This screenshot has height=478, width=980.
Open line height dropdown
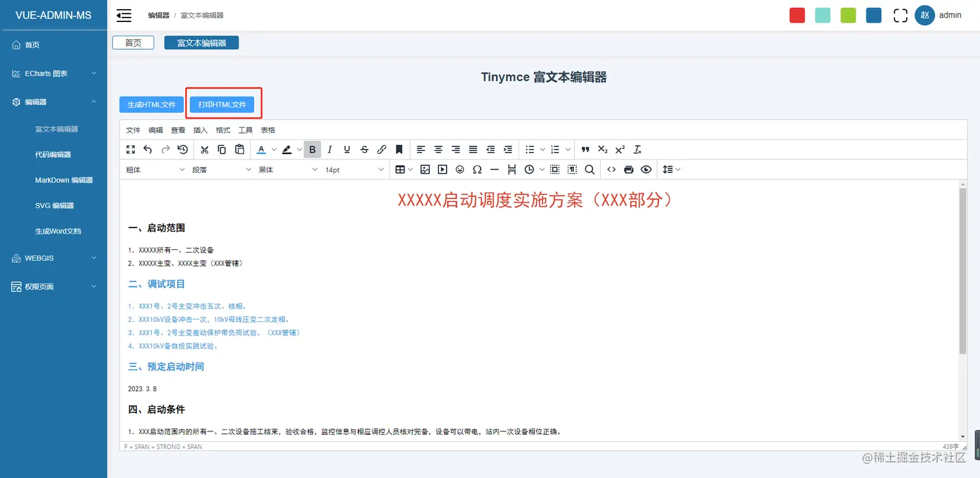671,170
